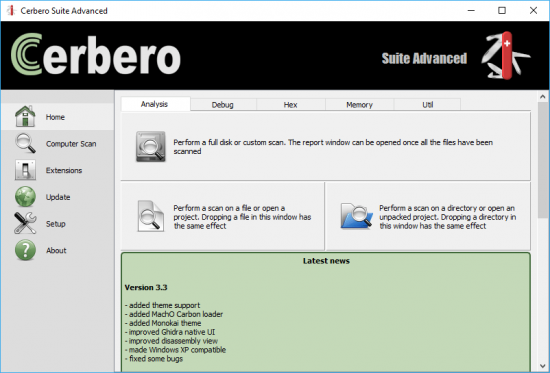The image size is (550, 373).
Task: Open the Hex tab
Action: pyautogui.click(x=290, y=105)
